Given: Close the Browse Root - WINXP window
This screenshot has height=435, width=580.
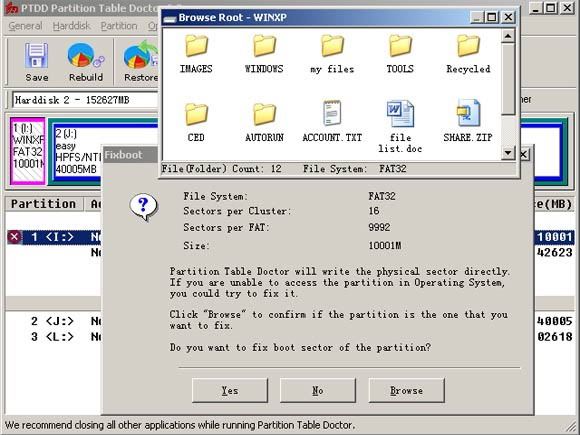Looking at the screenshot, I should (509, 17).
